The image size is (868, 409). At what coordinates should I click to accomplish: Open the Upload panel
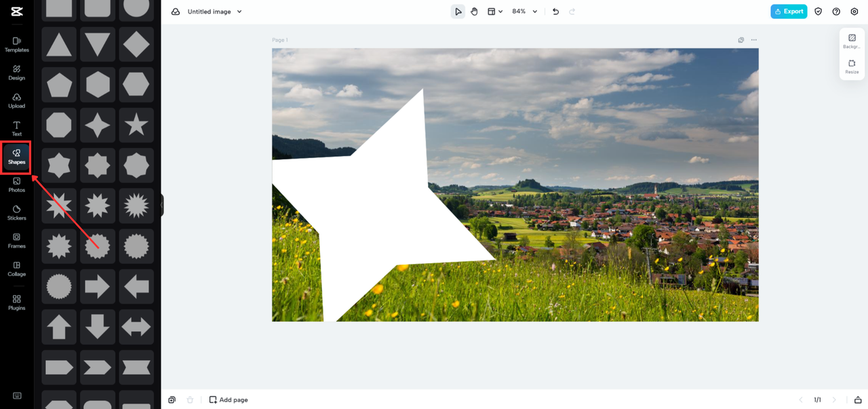click(16, 101)
